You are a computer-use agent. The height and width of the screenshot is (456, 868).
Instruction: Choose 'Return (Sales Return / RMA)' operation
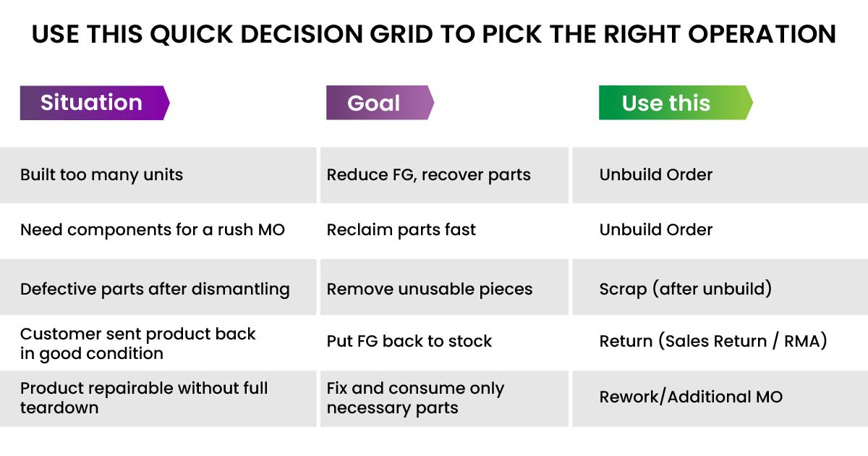(x=712, y=341)
